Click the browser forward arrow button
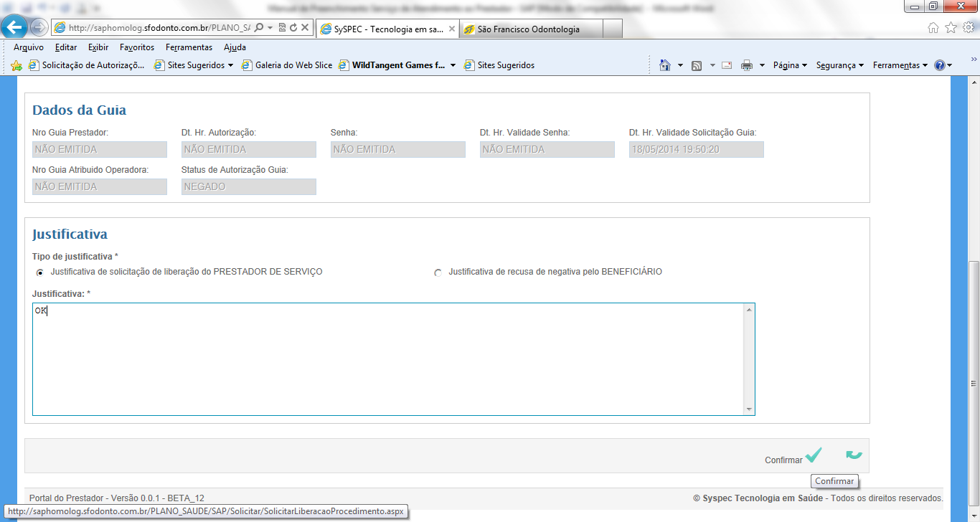This screenshot has width=980, height=522. pos(39,28)
